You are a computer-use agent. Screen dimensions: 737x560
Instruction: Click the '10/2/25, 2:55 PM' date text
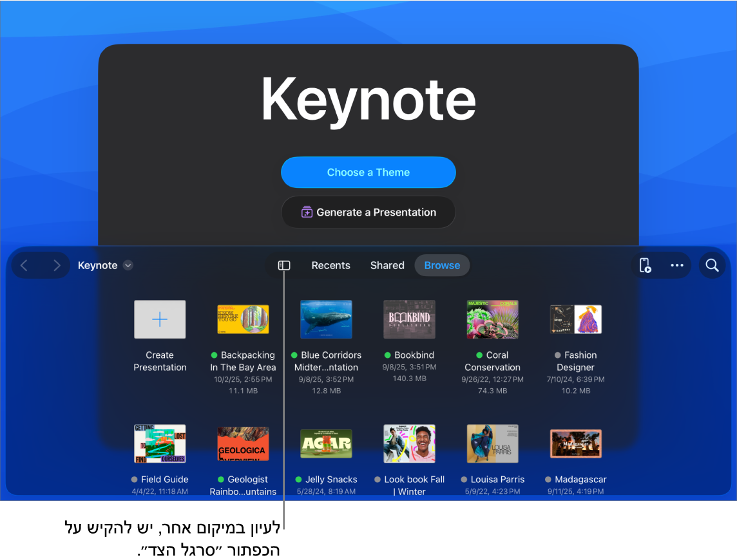(243, 380)
